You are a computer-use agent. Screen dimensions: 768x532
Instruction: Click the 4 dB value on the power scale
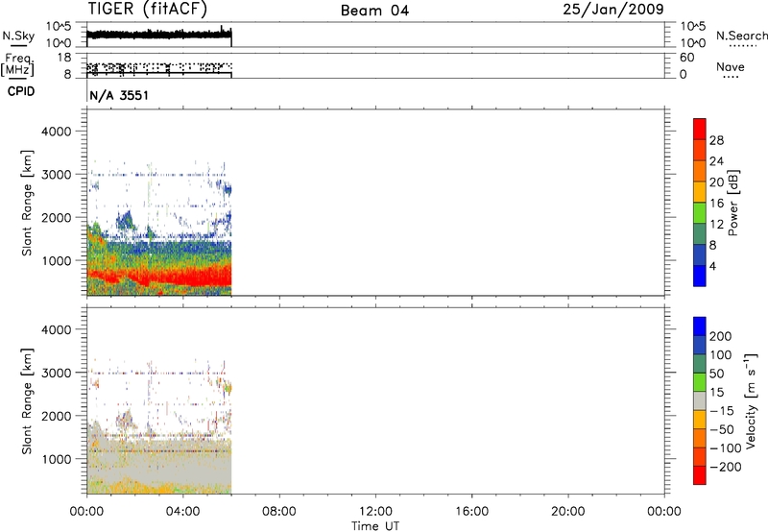tap(712, 266)
